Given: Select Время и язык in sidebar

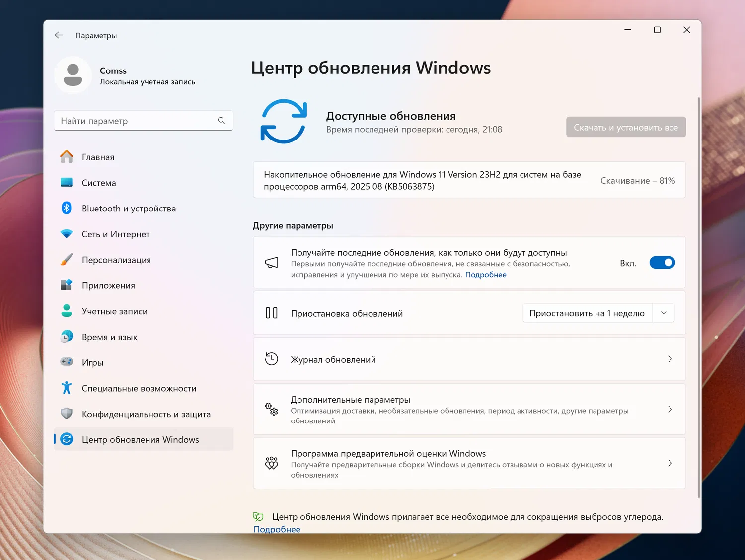Looking at the screenshot, I should 144,337.
